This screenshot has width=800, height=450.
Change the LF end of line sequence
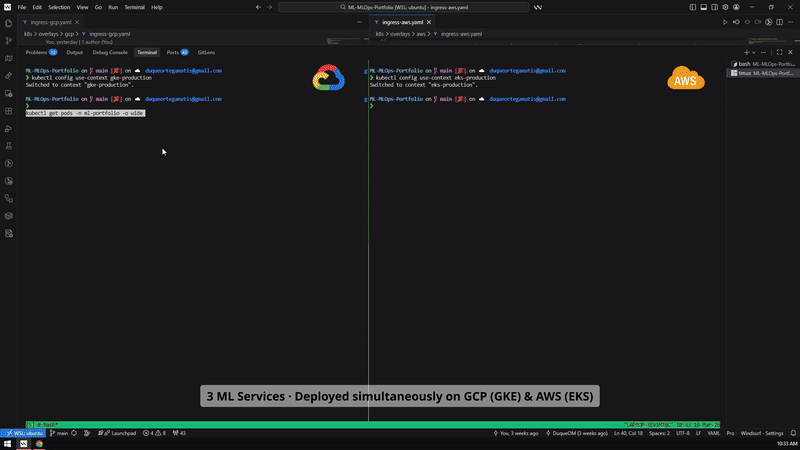click(x=698, y=433)
